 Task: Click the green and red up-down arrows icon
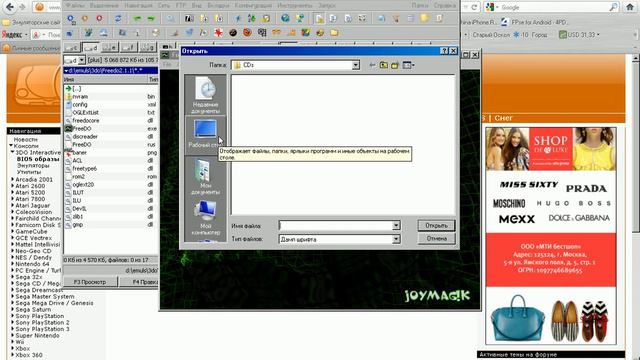coord(251,18)
